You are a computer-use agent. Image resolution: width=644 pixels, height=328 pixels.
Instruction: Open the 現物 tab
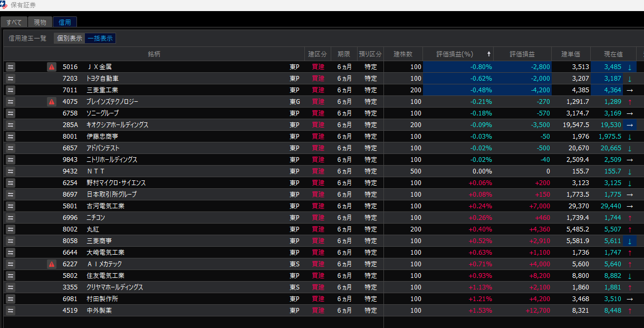click(x=40, y=22)
